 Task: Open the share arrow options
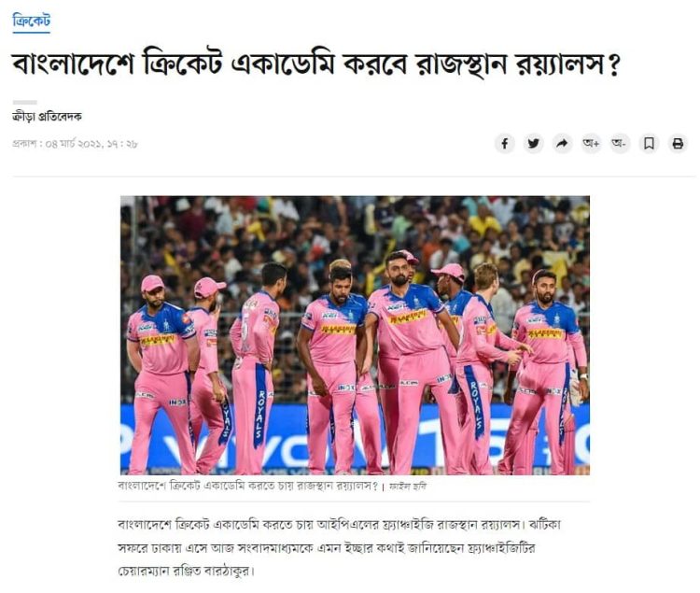[x=562, y=143]
